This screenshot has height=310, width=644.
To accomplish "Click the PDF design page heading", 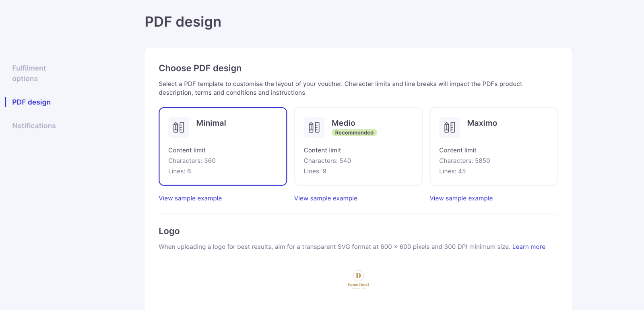I will click(x=183, y=22).
